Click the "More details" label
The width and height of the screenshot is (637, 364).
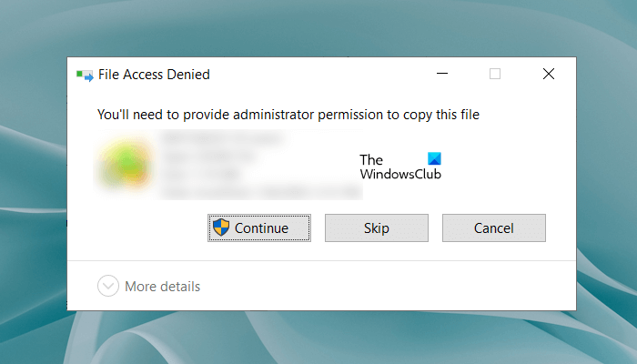(x=162, y=287)
